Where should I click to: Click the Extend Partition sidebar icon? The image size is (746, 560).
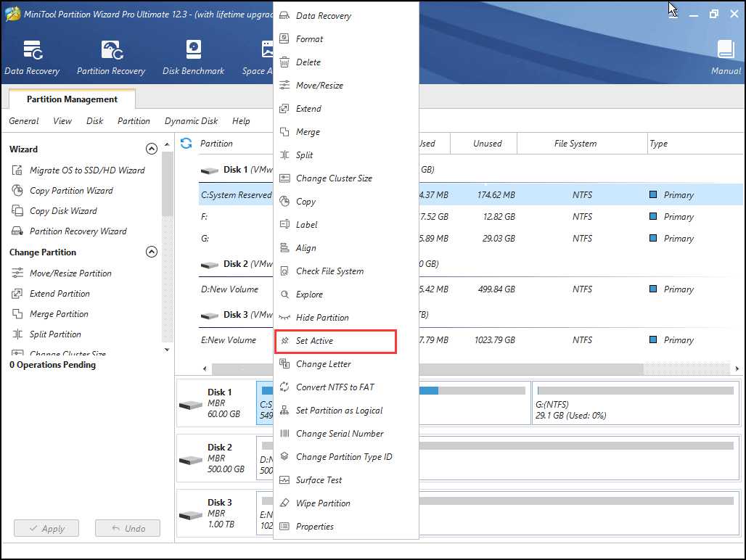[x=17, y=293]
